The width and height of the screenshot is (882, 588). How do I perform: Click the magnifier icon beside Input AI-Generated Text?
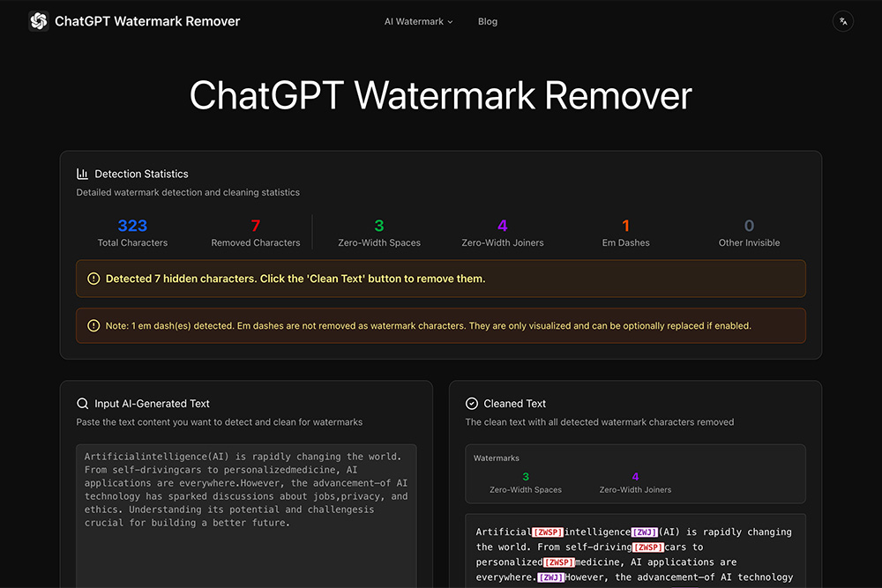[82, 404]
